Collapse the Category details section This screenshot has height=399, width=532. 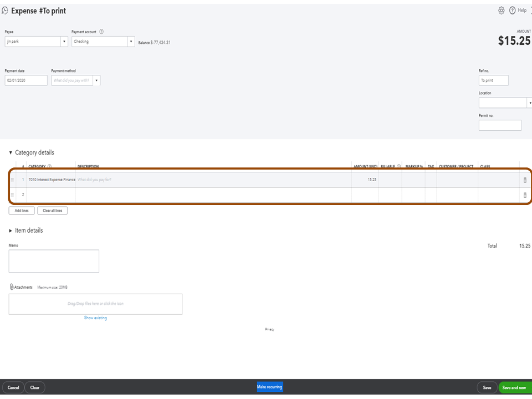pos(11,153)
